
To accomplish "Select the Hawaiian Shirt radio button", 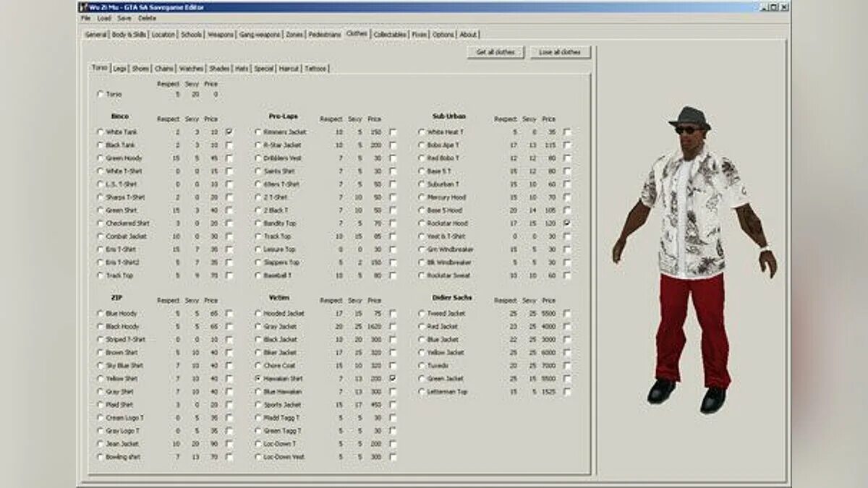I will coord(258,379).
